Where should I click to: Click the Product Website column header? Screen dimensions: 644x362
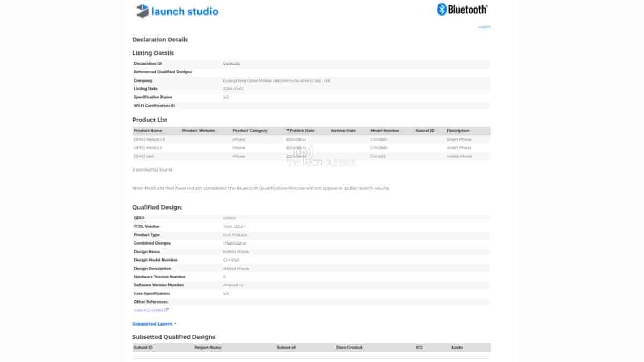click(x=199, y=131)
